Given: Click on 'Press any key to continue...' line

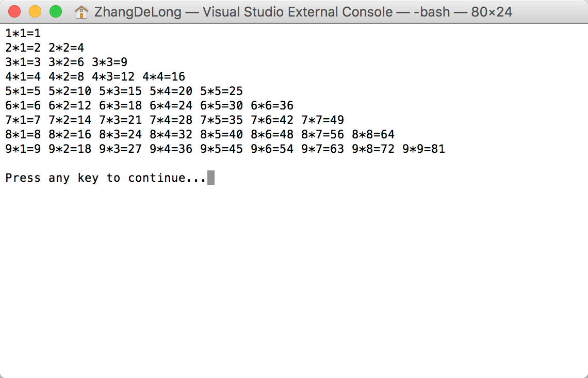Looking at the screenshot, I should point(106,178).
